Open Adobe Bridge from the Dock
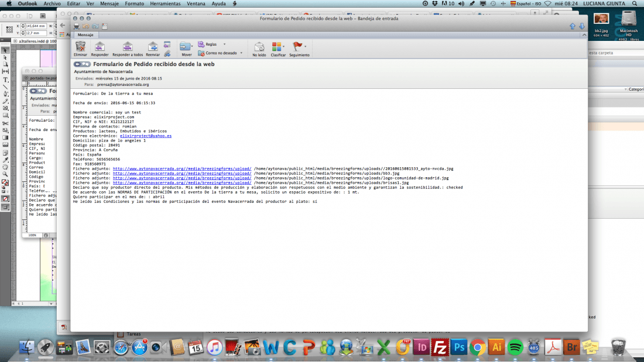The width and height of the screenshot is (644, 362). click(x=571, y=347)
